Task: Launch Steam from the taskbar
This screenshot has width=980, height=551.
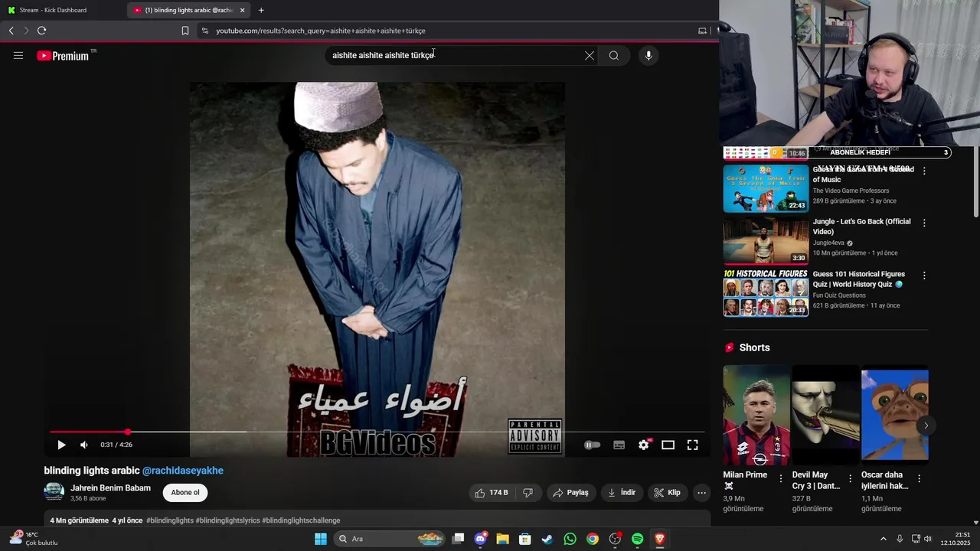Action: pyautogui.click(x=547, y=539)
